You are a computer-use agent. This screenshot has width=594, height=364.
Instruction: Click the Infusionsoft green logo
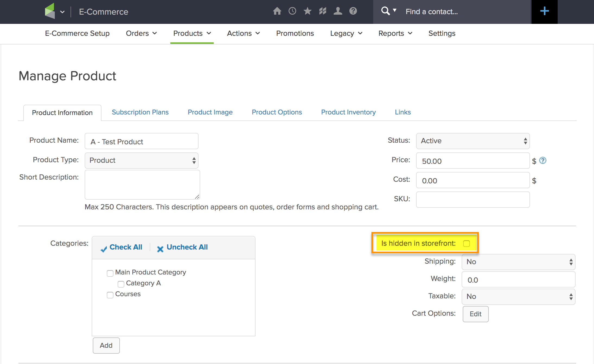50,11
